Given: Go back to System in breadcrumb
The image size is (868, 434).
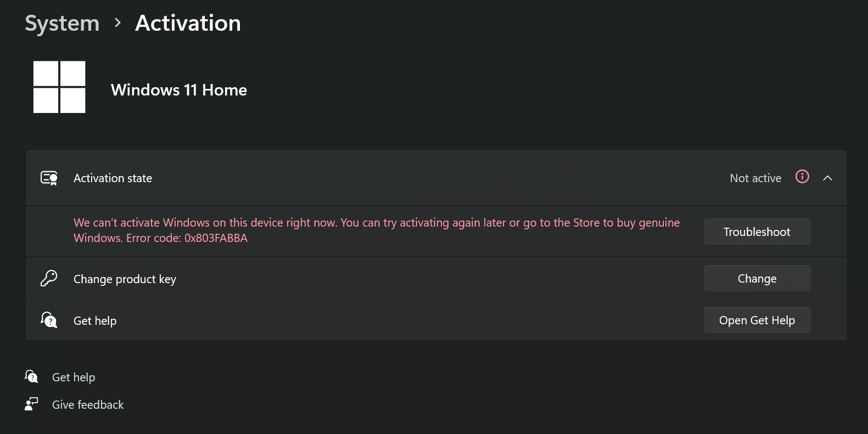Looking at the screenshot, I should pos(62,24).
